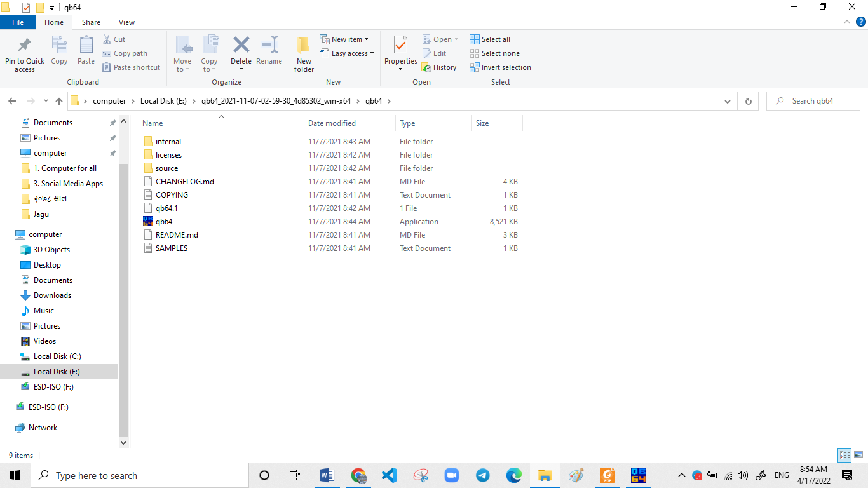Screen dimensions: 868x488
Task: Open the Easy access dropdown
Action: (346, 53)
